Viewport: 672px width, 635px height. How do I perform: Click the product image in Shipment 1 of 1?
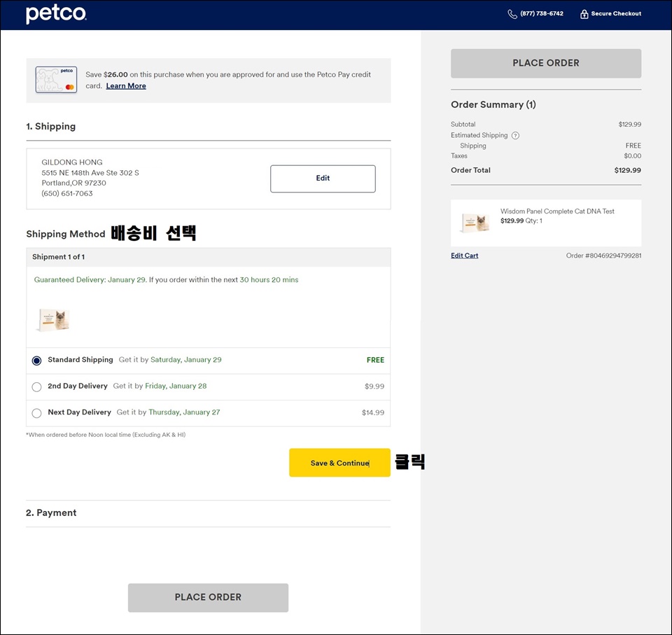click(54, 320)
